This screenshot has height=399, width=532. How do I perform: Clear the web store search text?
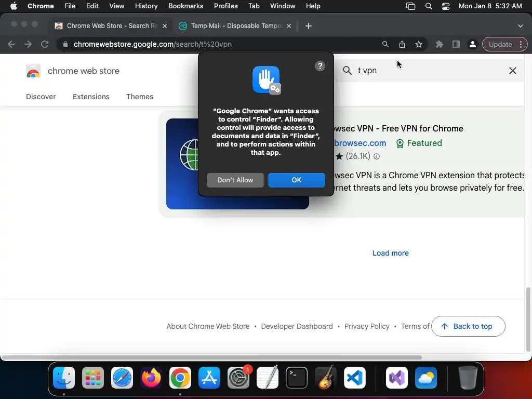point(513,71)
